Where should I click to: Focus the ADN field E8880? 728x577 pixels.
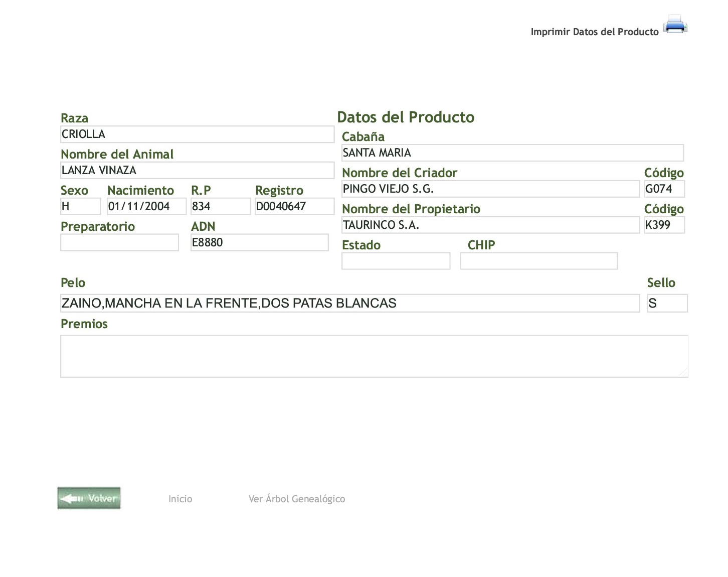pos(259,243)
